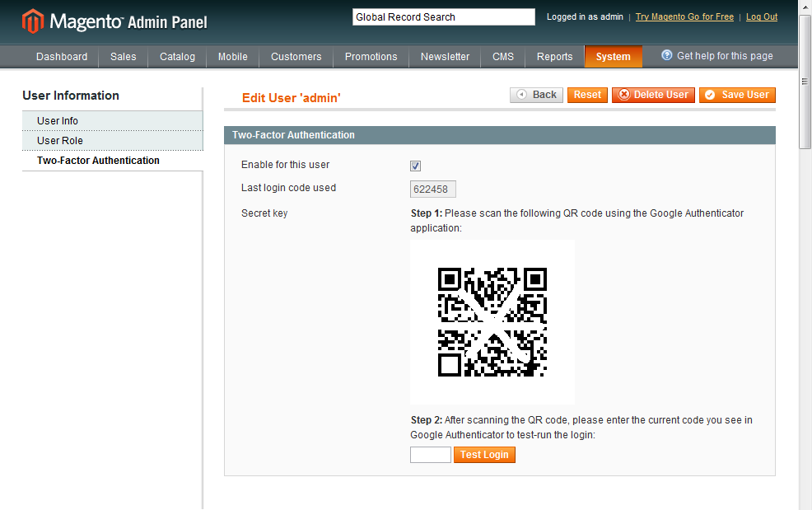The image size is (812, 510).
Task: Open the Promotions menu
Action: tap(371, 57)
